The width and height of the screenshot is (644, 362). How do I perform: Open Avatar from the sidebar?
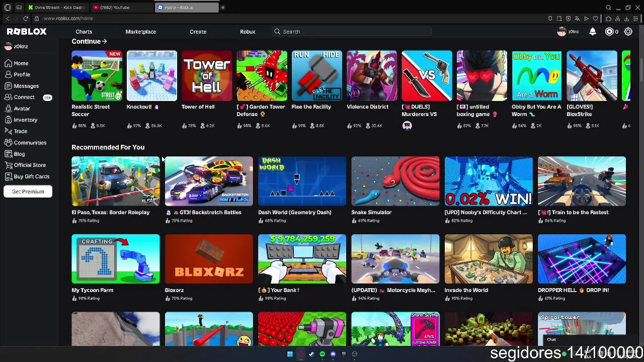tap(18, 109)
